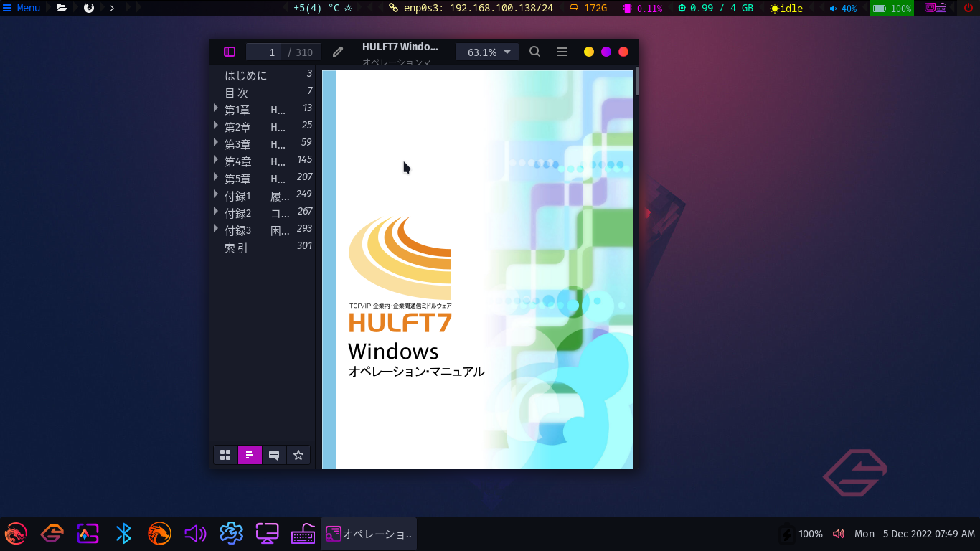Click the red speaker icon in tray
The image size is (980, 551).
[x=838, y=534]
